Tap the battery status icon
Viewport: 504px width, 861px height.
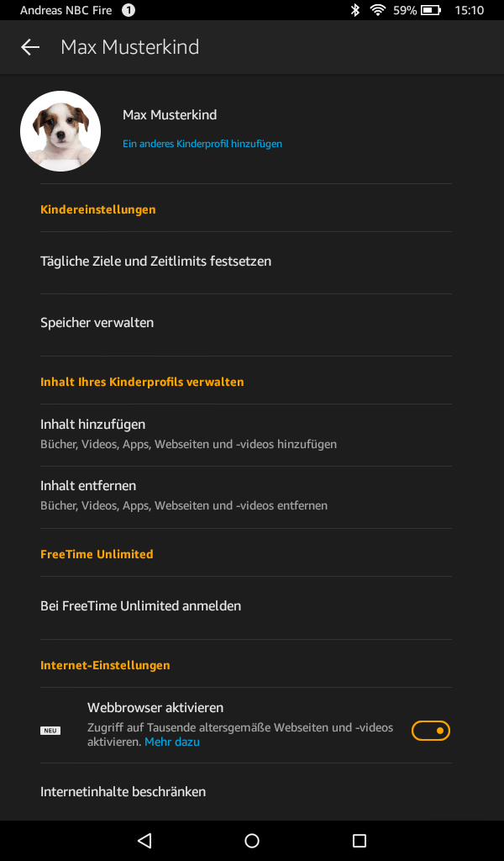pyautogui.click(x=431, y=10)
